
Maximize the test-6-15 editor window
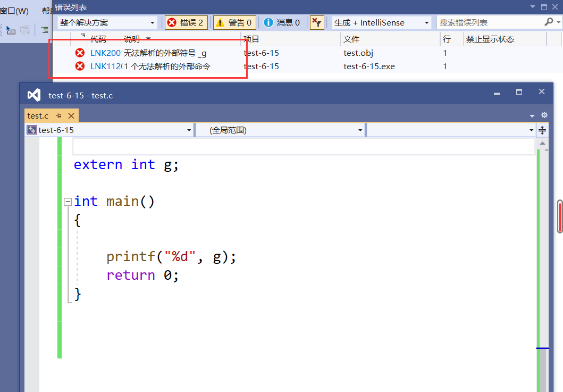click(x=519, y=92)
